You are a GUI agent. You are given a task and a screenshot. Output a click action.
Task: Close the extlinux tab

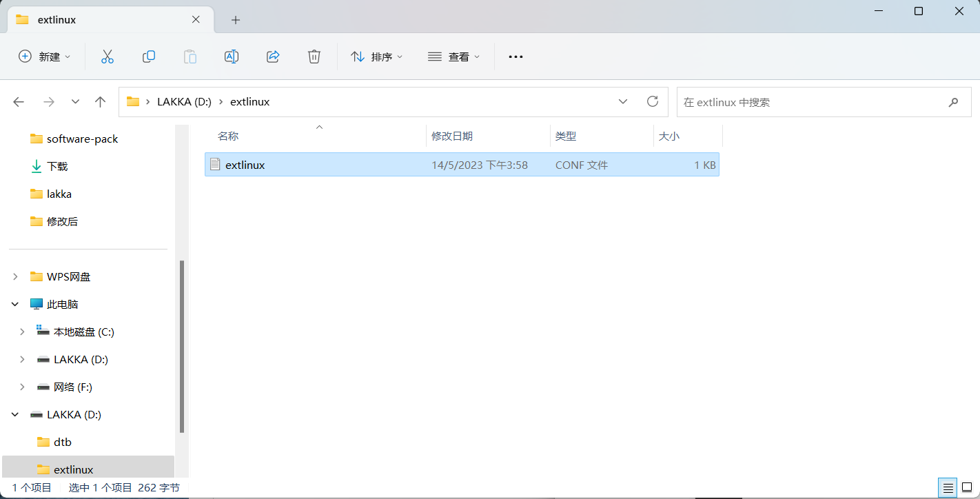point(196,19)
